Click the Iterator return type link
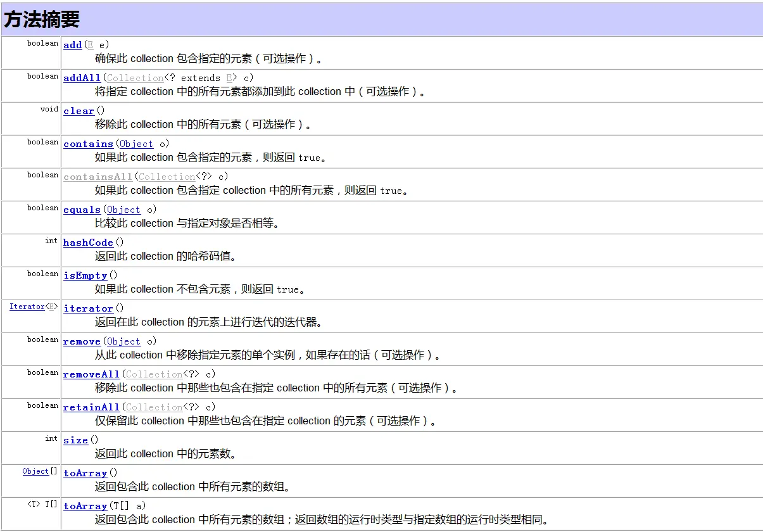763x532 pixels. [x=27, y=307]
